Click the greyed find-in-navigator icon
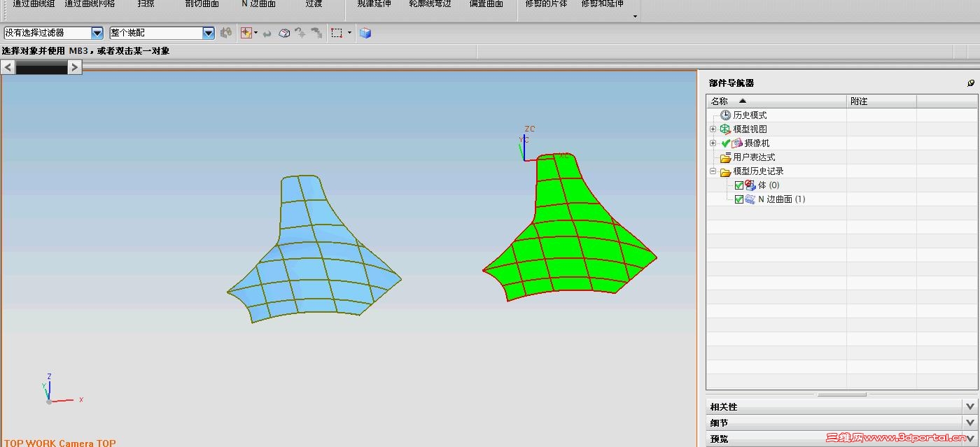Screen dimensions: 980x447 (300, 33)
